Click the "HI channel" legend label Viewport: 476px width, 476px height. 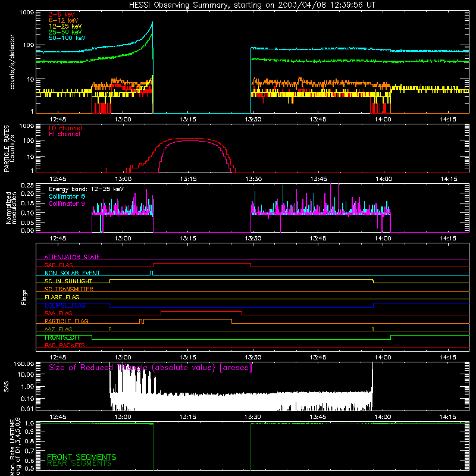click(65, 134)
